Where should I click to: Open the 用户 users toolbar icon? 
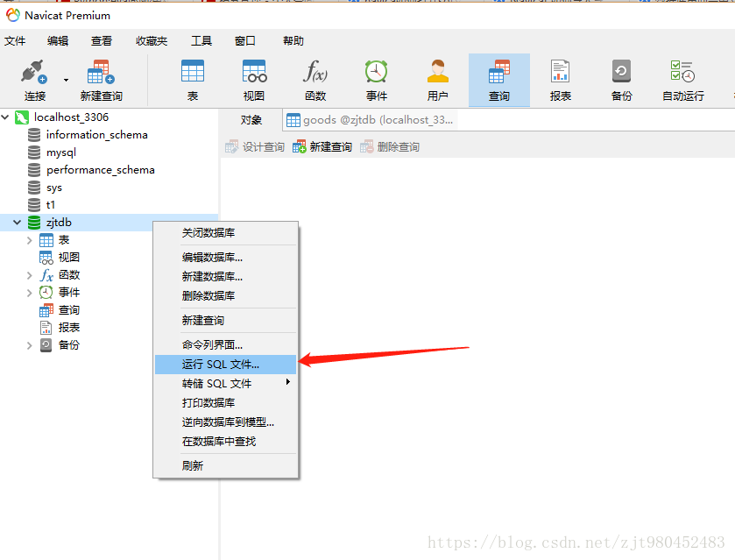point(438,71)
